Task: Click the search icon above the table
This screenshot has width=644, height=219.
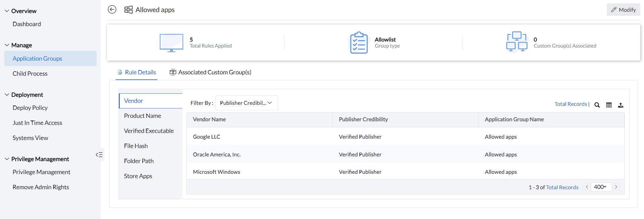Action: point(597,105)
